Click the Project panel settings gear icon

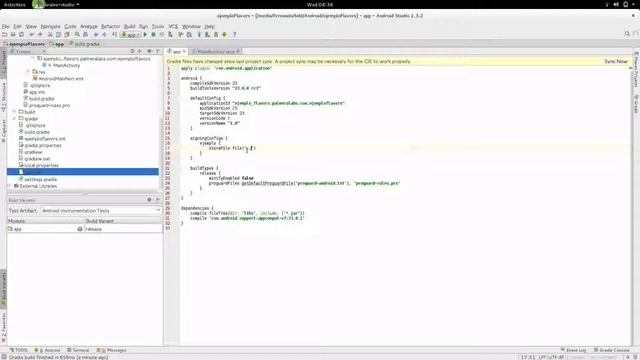(x=149, y=51)
